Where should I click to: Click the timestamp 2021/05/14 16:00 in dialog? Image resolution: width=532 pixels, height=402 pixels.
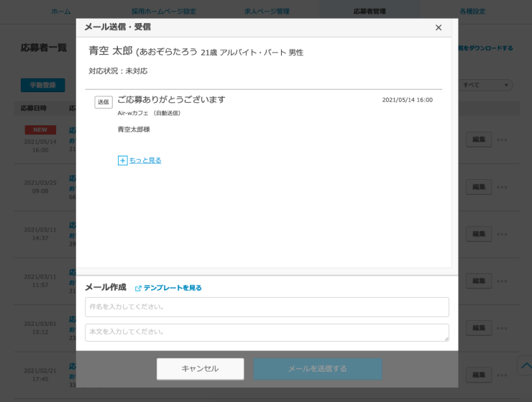pyautogui.click(x=407, y=100)
